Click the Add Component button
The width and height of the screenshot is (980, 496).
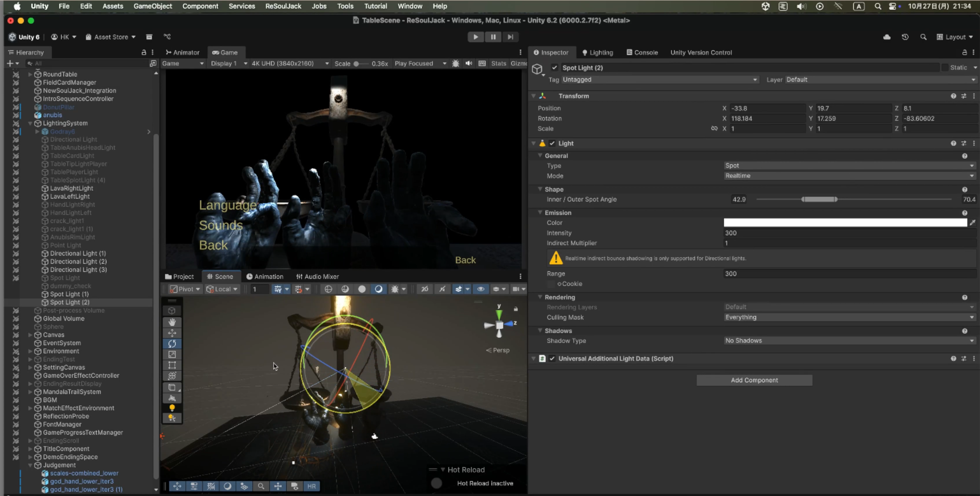click(754, 380)
